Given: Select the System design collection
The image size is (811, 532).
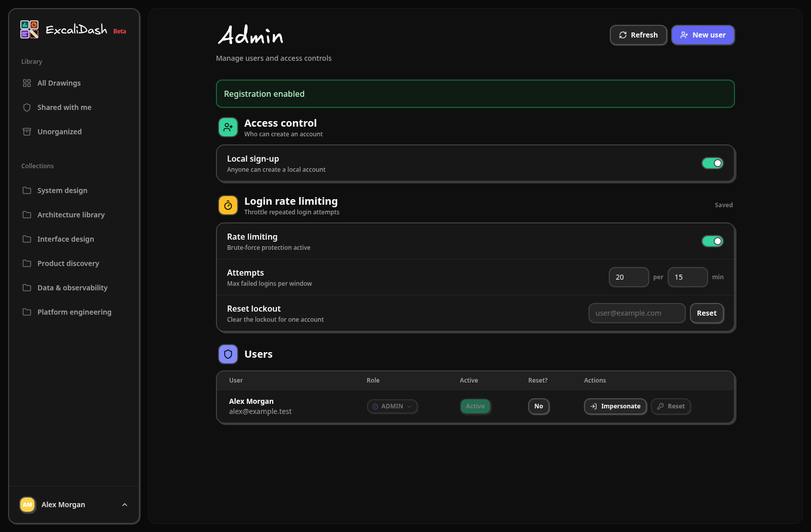Looking at the screenshot, I should click(74, 191).
